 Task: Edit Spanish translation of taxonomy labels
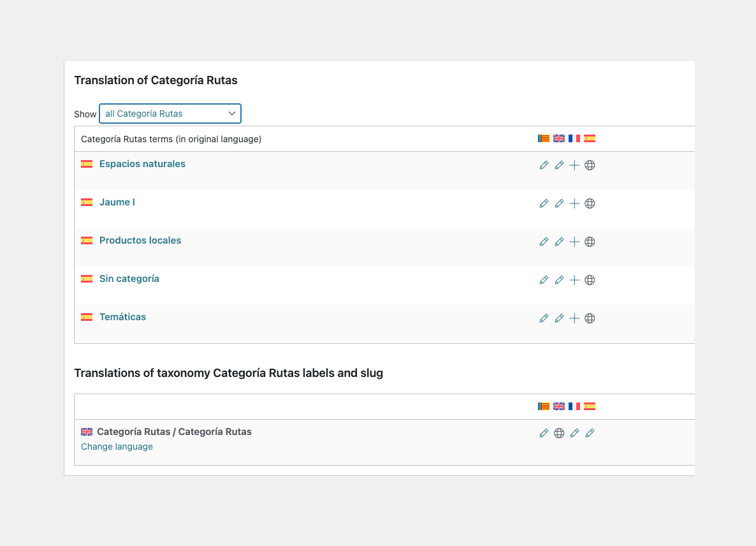click(590, 433)
